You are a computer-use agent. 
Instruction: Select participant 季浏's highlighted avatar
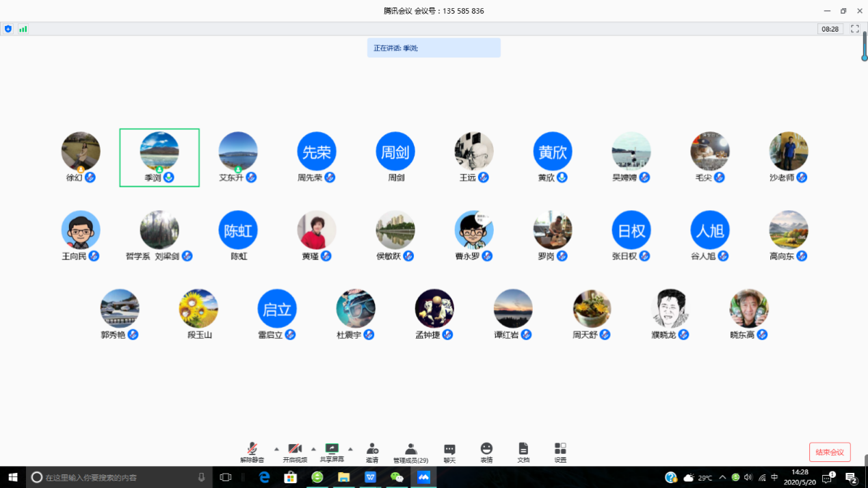point(159,151)
